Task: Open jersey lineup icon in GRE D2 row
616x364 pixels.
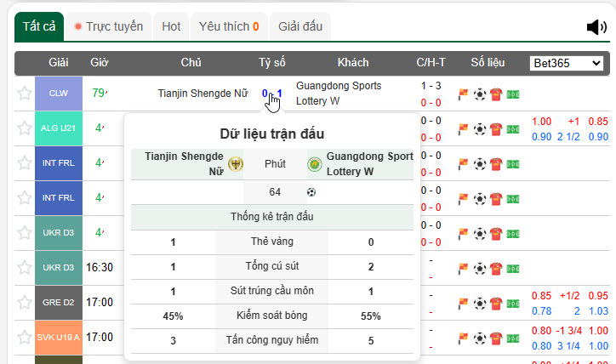Action: point(496,302)
